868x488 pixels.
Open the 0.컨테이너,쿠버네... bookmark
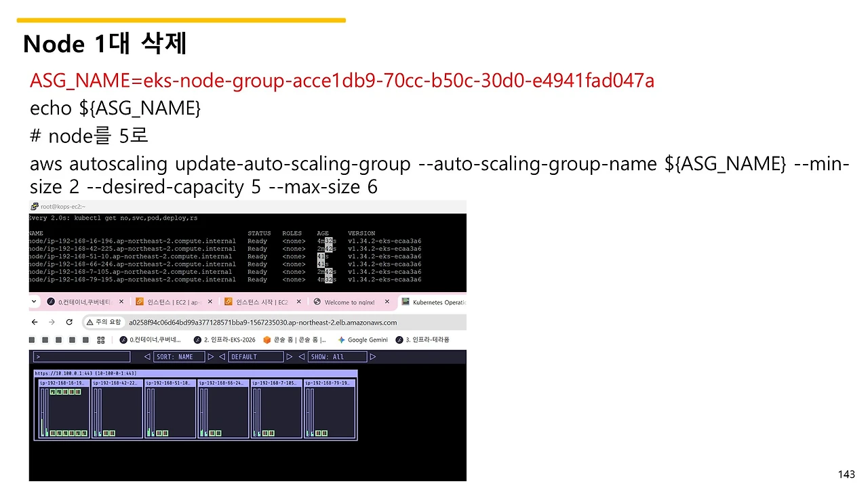pyautogui.click(x=150, y=340)
